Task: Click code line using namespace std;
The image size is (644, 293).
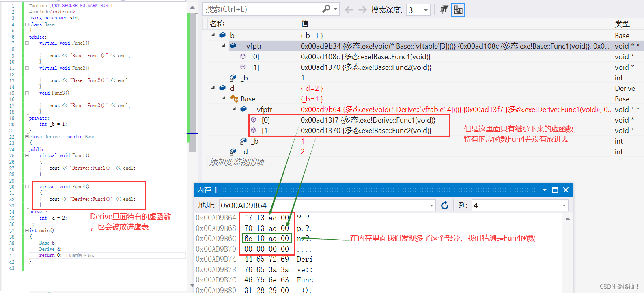Action: pyautogui.click(x=54, y=18)
